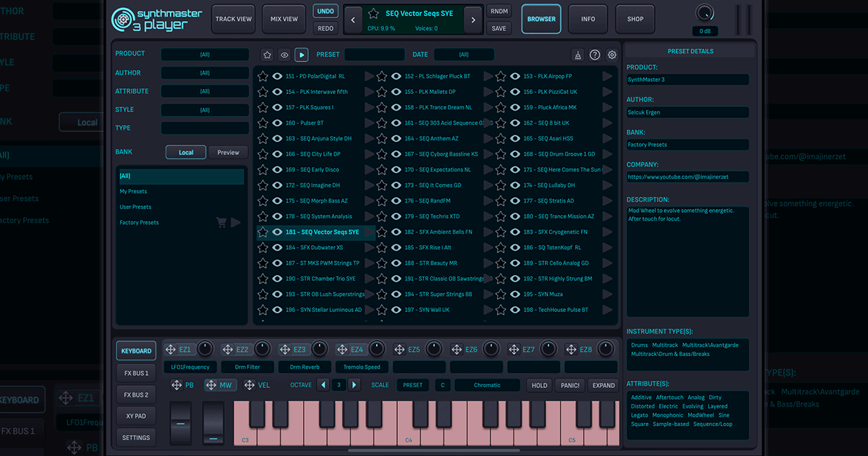Image resolution: width=868 pixels, height=456 pixels.
Task: Toggle eye on 188 - STR Beauty MR
Action: (396, 263)
